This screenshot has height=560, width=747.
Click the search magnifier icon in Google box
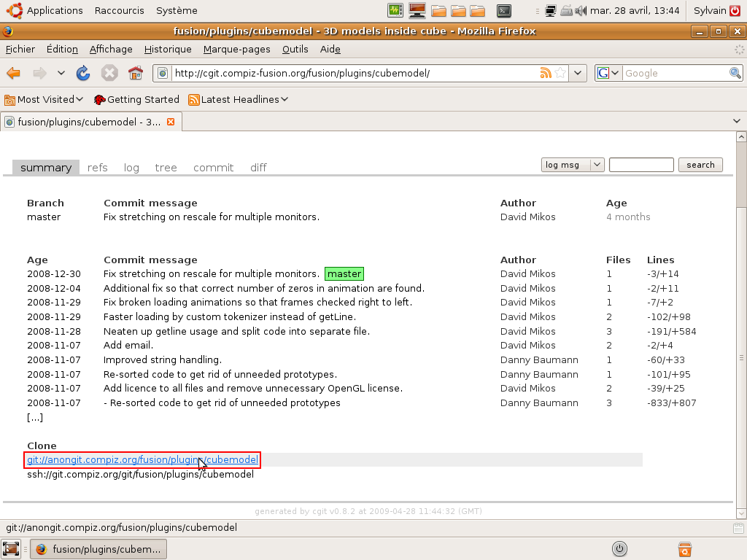click(x=735, y=73)
